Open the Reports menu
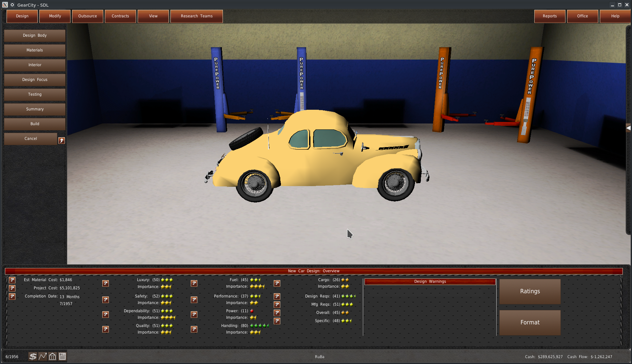Image resolution: width=632 pixels, height=364 pixels. [550, 16]
